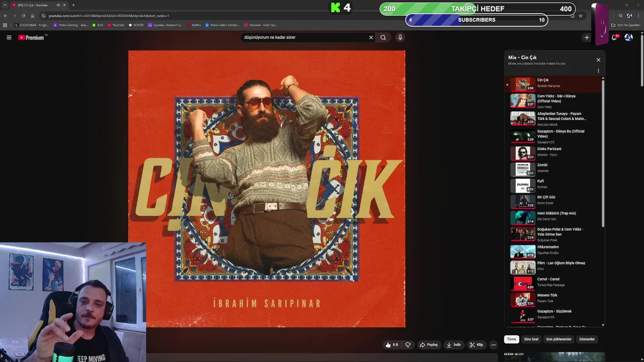Image resolution: width=644 pixels, height=362 pixels.
Task: Click the browser address bar URL
Action: [x=109, y=16]
